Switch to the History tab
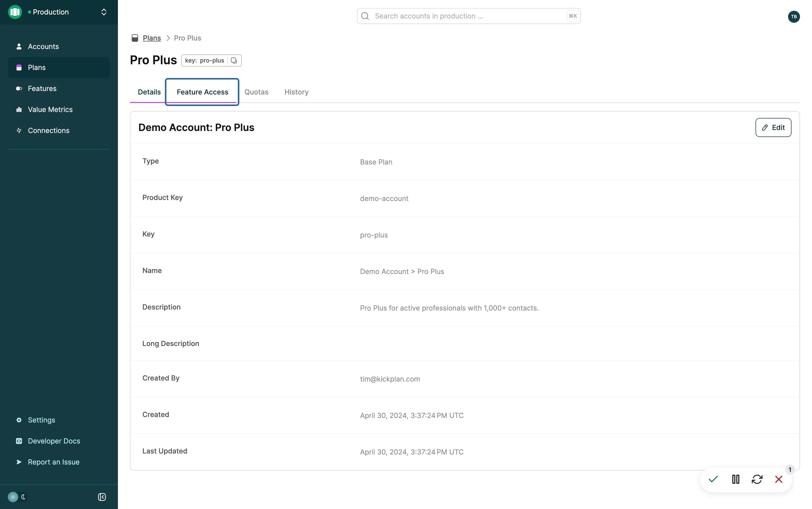812x509 pixels. click(296, 92)
